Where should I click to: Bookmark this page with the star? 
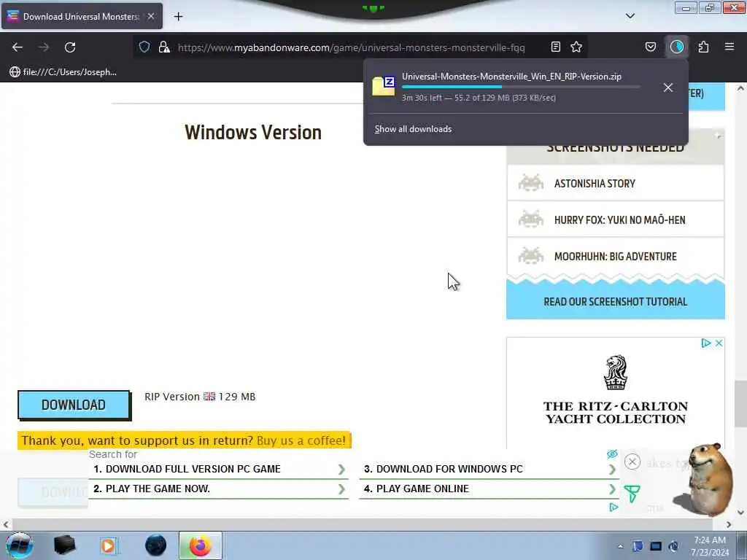tap(576, 47)
